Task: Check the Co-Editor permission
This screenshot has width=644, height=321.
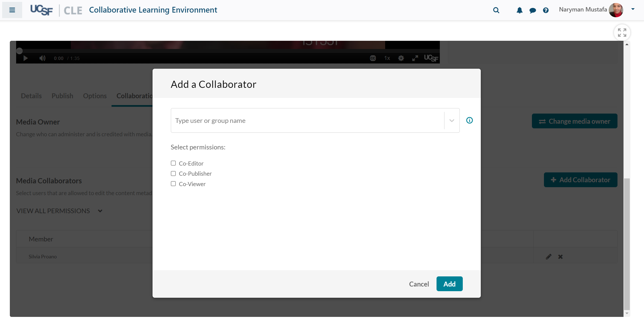Action: pos(173,163)
